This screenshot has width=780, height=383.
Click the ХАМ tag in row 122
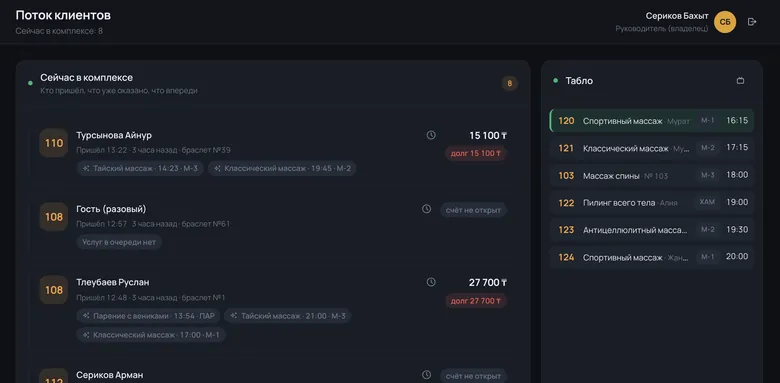[707, 202]
